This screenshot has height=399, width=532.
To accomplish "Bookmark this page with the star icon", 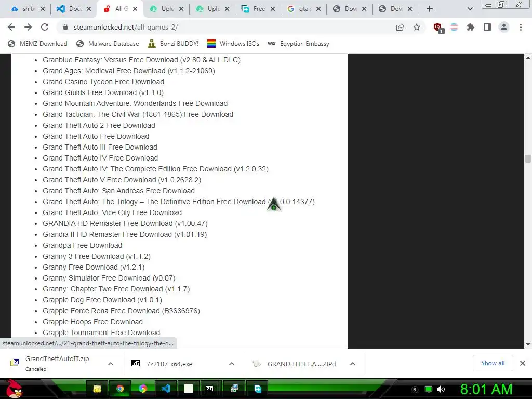I will click(417, 28).
